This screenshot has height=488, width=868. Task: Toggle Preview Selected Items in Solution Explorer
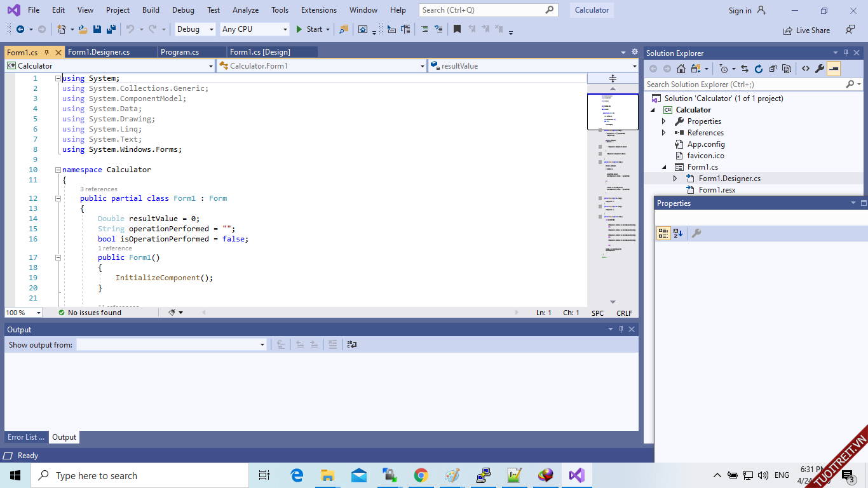[834, 69]
